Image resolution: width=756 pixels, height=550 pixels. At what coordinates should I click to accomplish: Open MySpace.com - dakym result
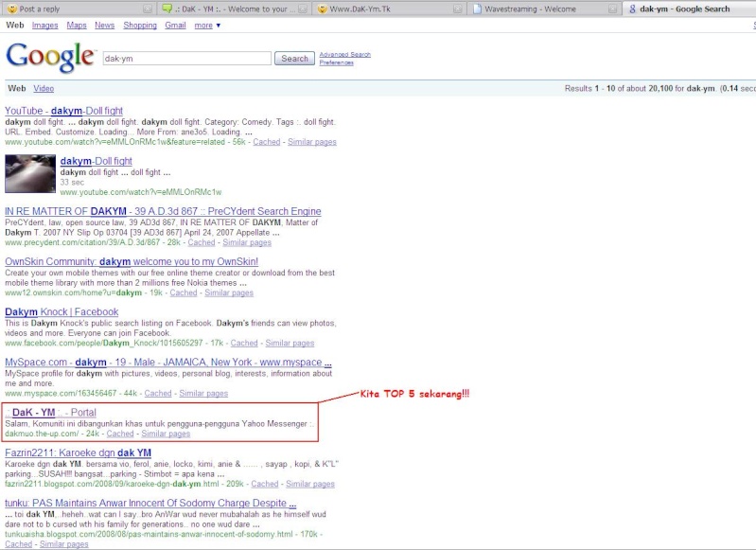(168, 362)
